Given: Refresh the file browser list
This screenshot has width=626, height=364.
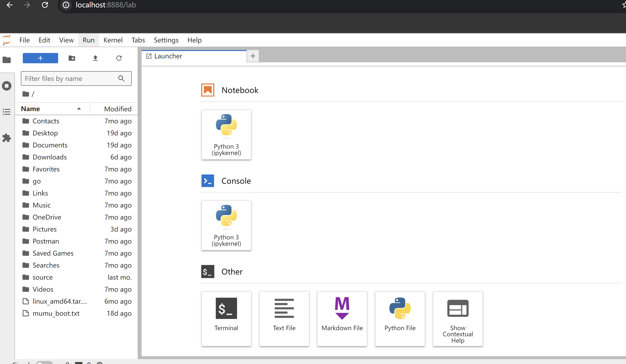Looking at the screenshot, I should (x=119, y=58).
